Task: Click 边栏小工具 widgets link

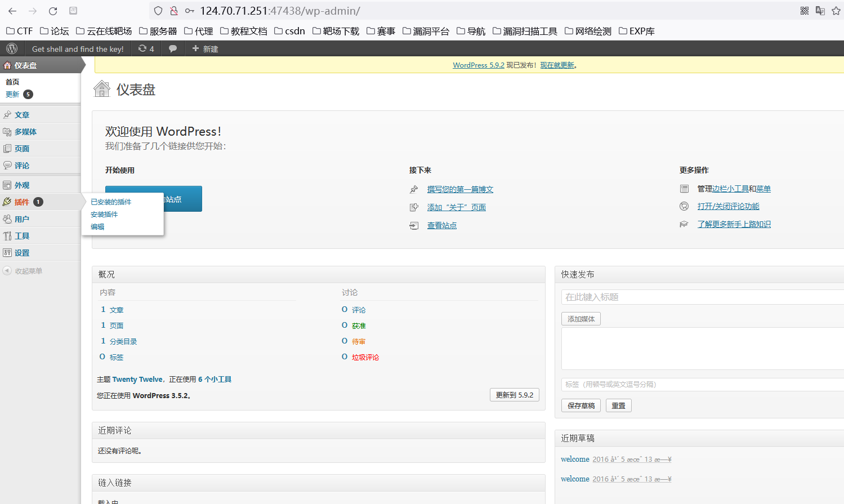Action: (730, 189)
